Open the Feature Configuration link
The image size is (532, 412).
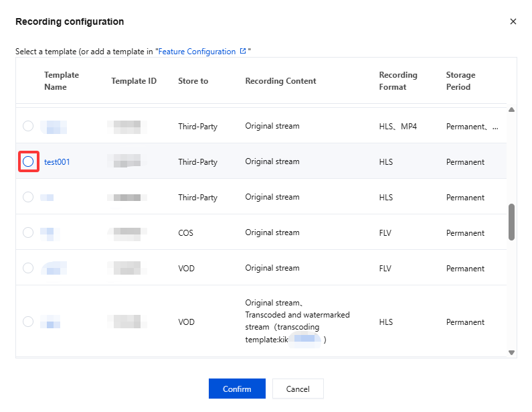pos(197,52)
